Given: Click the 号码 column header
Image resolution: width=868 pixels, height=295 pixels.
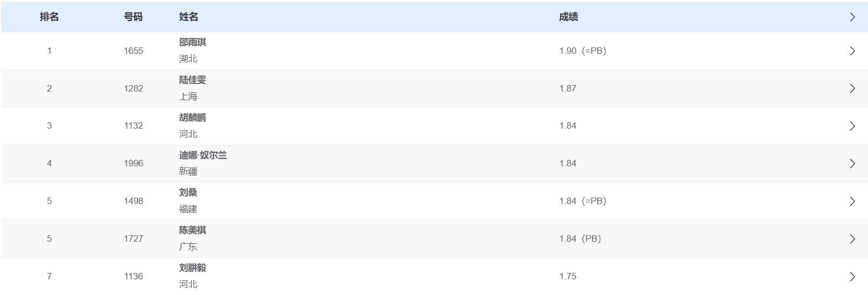Looking at the screenshot, I should click(133, 17).
